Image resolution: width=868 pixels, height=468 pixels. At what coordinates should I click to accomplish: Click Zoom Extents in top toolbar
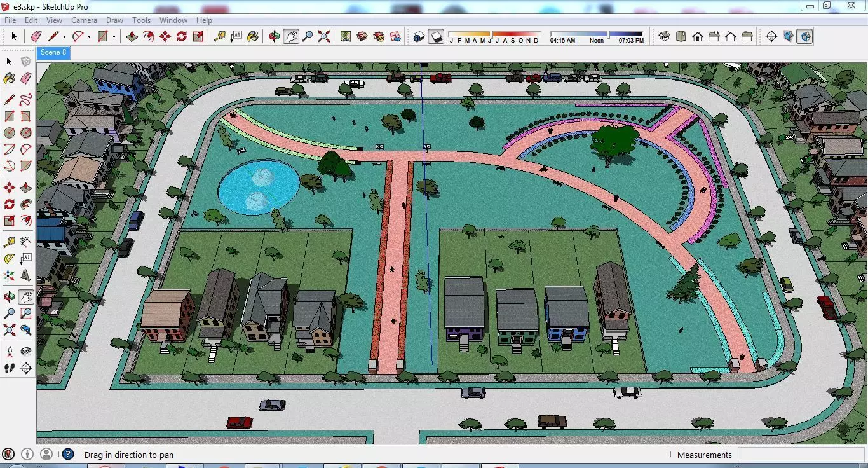coord(324,36)
